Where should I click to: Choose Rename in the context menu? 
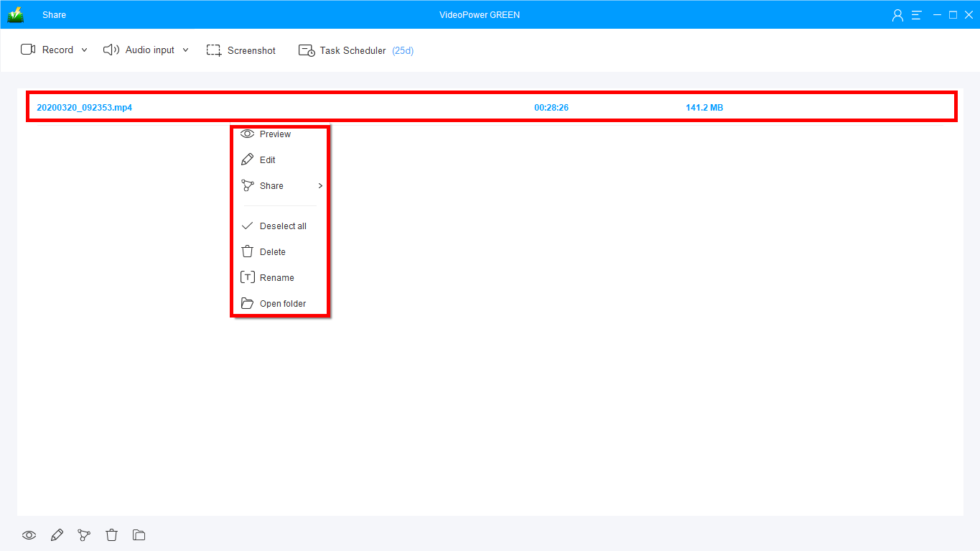point(281,278)
